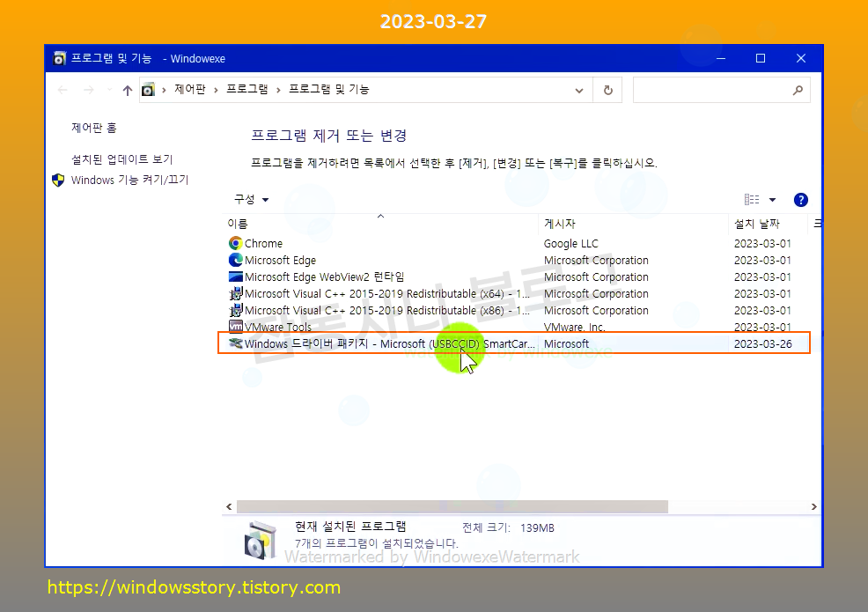
Task: Refresh the programs list
Action: click(x=607, y=90)
